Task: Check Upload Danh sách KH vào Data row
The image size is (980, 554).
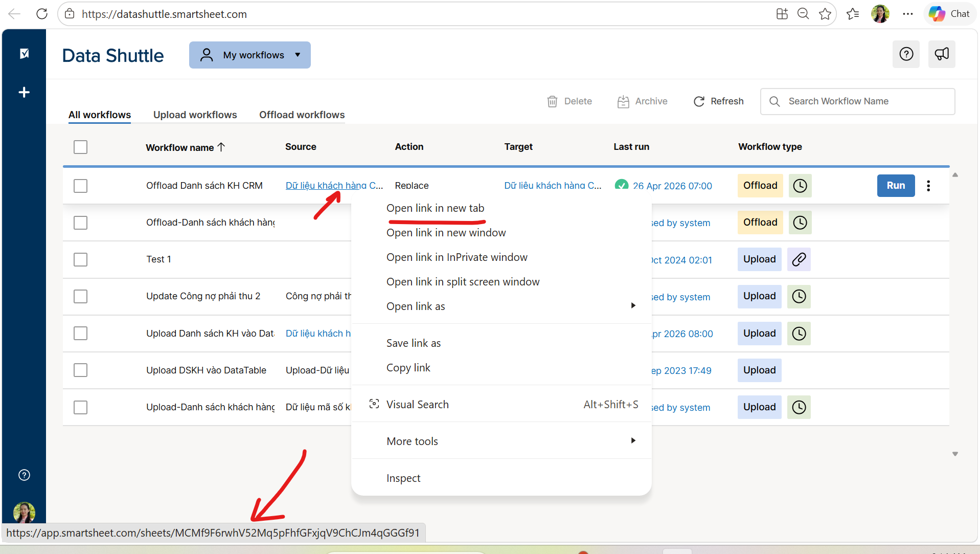Action: (x=80, y=334)
